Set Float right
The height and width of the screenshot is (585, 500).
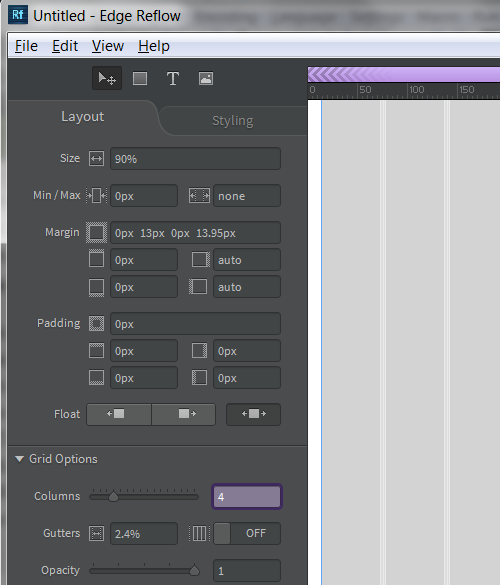(x=184, y=414)
